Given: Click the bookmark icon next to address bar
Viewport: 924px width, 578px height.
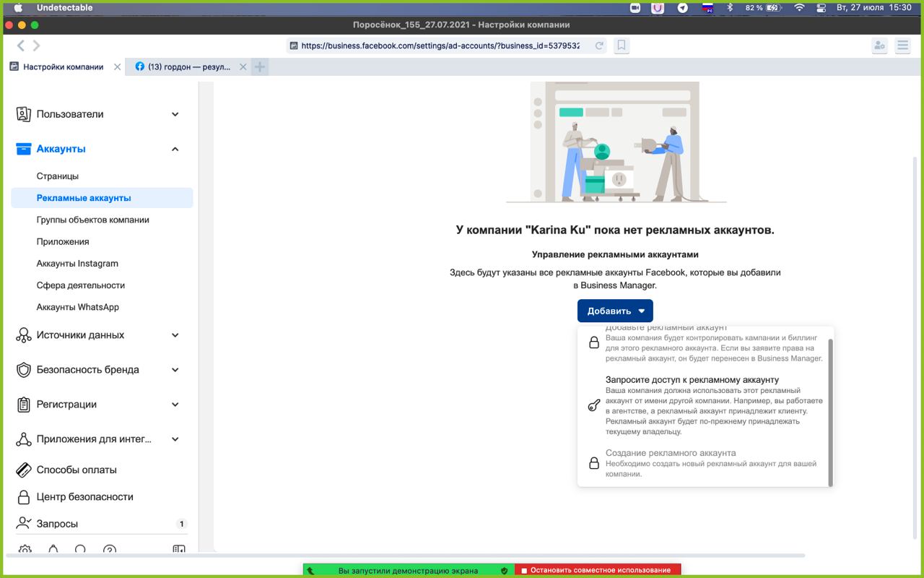Looking at the screenshot, I should point(621,46).
